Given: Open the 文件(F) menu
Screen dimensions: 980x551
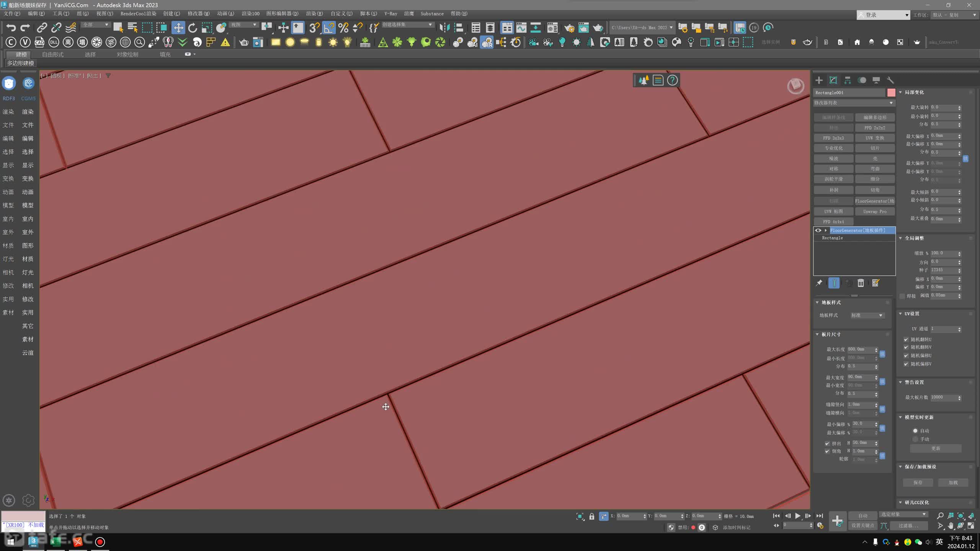Looking at the screenshot, I should 12,13.
